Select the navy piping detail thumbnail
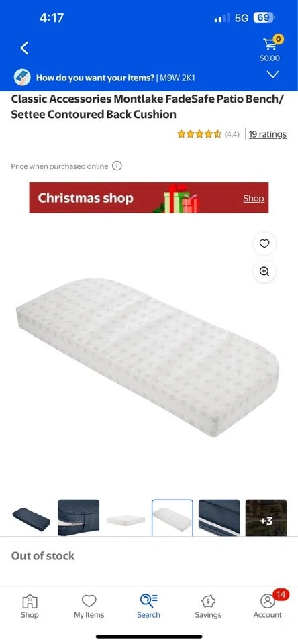 click(x=219, y=517)
